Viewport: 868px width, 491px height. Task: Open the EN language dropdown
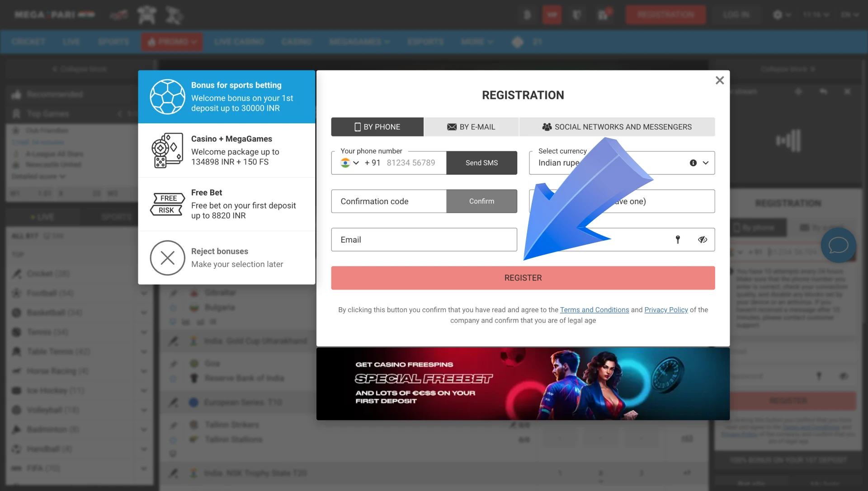[x=849, y=15]
